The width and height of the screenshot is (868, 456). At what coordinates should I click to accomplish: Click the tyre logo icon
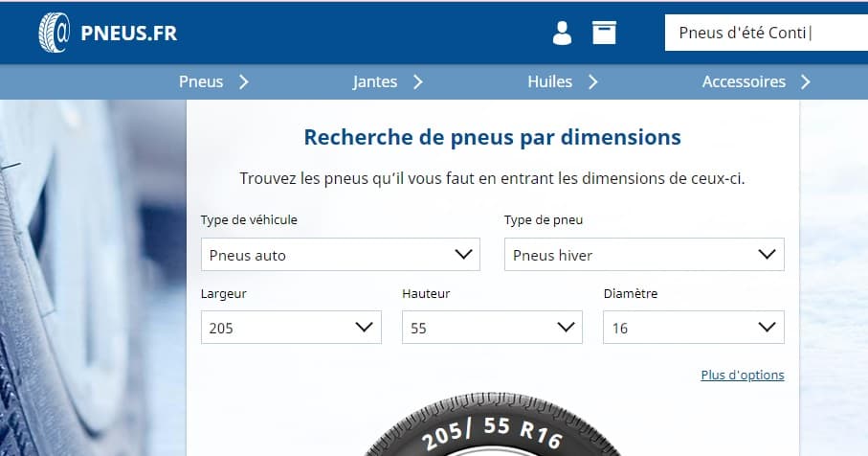click(x=54, y=33)
